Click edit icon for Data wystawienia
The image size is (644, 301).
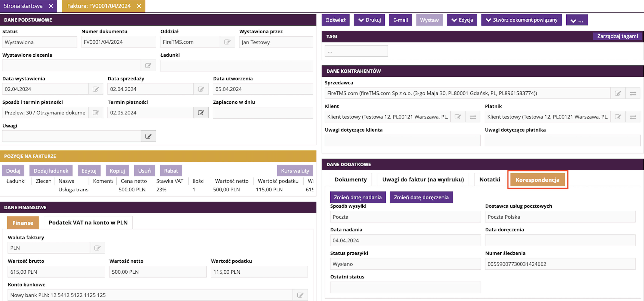pos(95,89)
